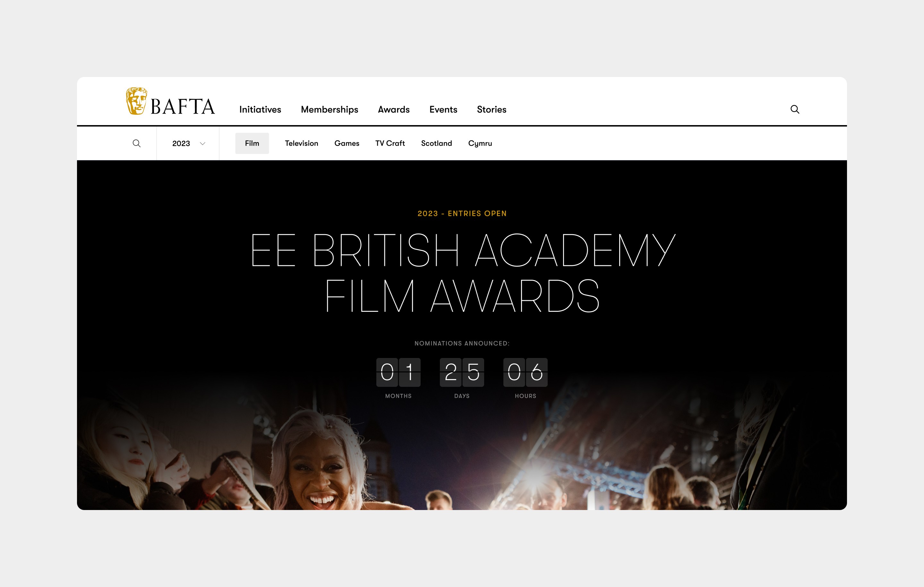This screenshot has width=924, height=587.
Task: Click the awards sub-navigation search icon
Action: pyautogui.click(x=137, y=143)
